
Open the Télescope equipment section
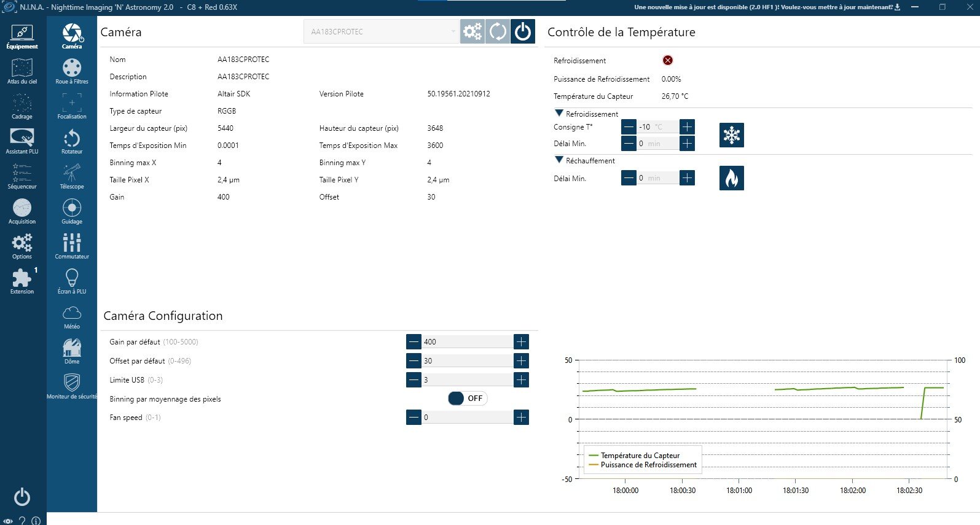(72, 176)
